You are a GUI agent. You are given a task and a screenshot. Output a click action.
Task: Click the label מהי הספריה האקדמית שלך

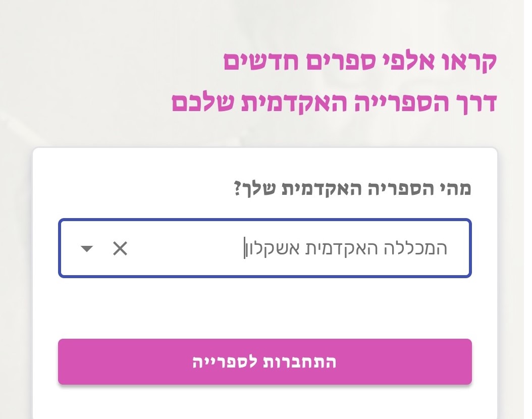pyautogui.click(x=352, y=189)
